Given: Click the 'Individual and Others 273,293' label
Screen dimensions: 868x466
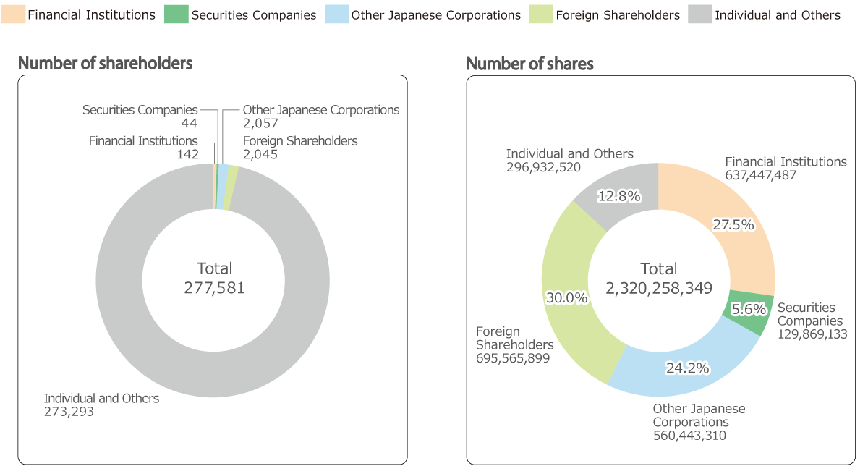Looking at the screenshot, I should click(x=101, y=404).
